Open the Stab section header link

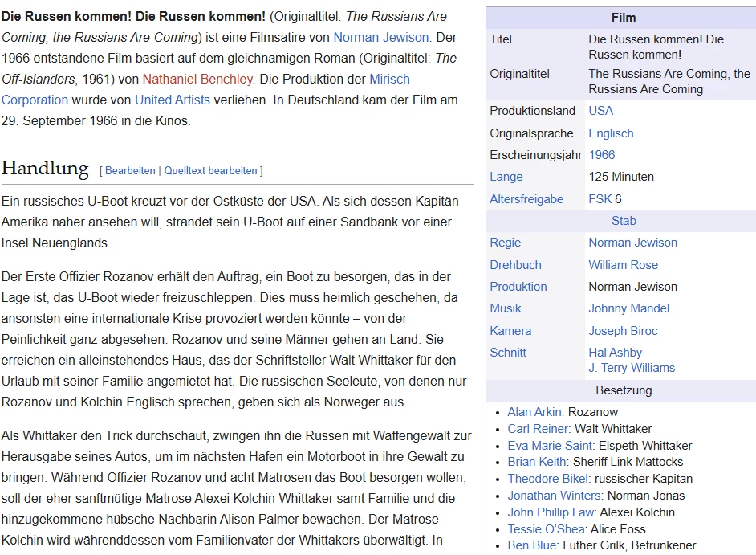pos(624,221)
